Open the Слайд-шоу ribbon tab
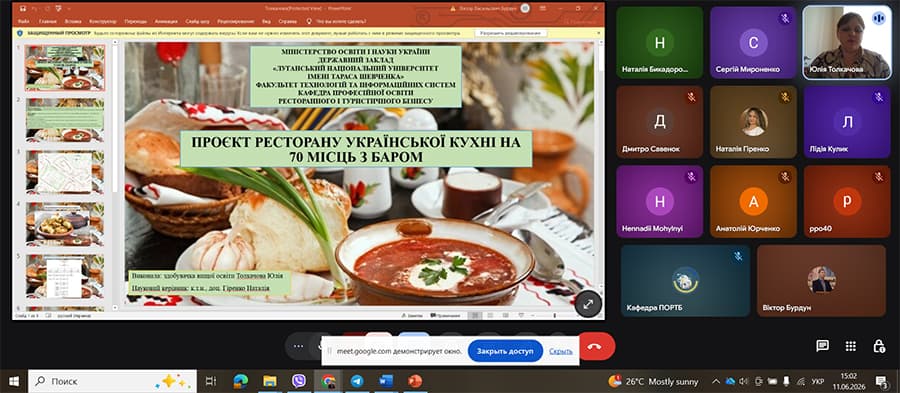 point(197,21)
